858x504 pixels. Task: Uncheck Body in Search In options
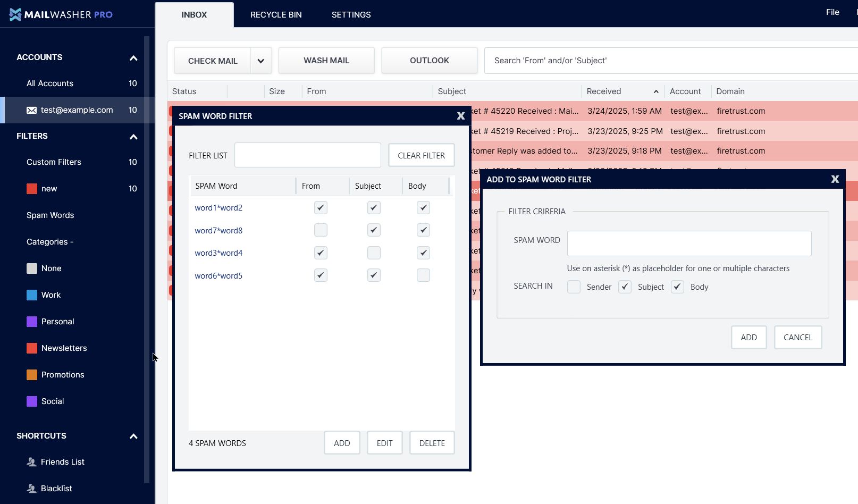(x=677, y=287)
